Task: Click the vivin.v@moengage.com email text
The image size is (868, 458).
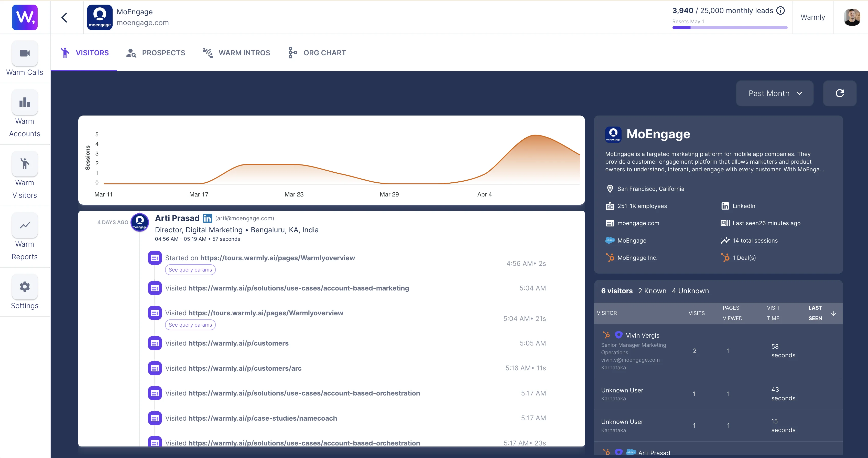Action: [630, 360]
